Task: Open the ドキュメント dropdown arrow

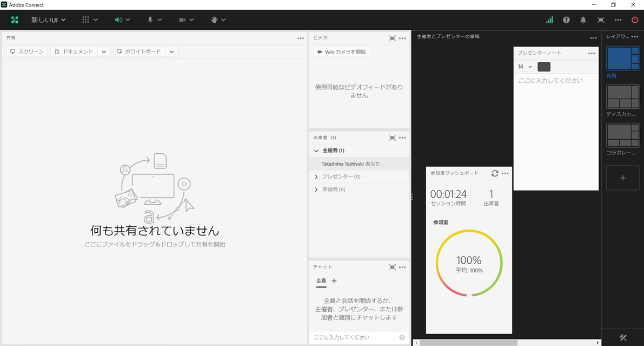Action: tap(104, 51)
